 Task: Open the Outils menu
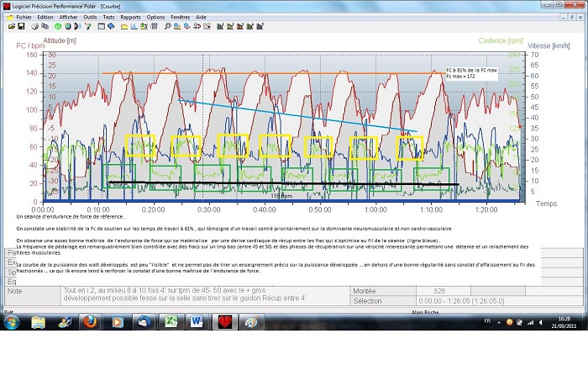(x=90, y=18)
